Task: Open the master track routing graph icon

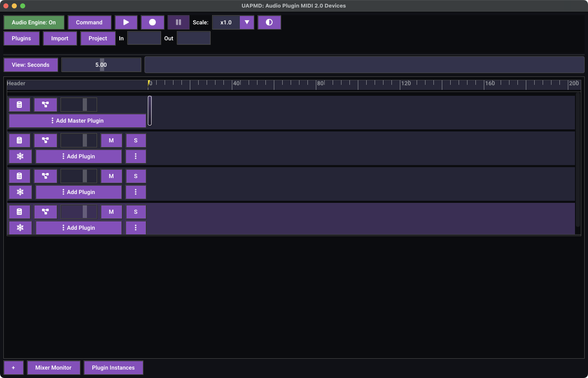Action: click(45, 105)
